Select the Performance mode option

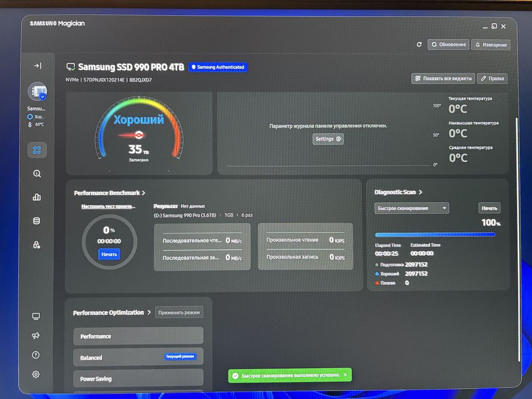pos(139,336)
